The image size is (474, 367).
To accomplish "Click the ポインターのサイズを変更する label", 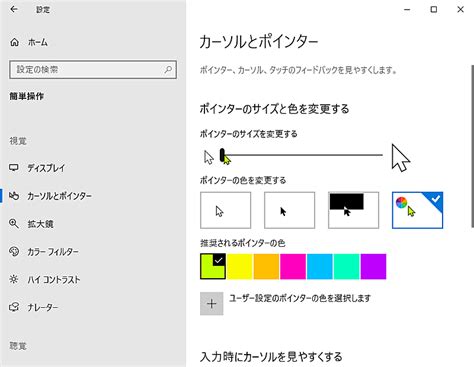I will [248, 134].
